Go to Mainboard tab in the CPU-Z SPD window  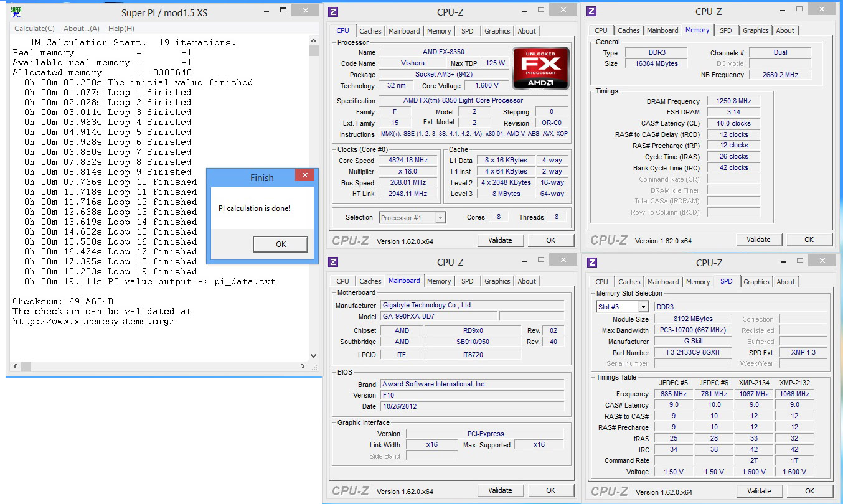(663, 282)
